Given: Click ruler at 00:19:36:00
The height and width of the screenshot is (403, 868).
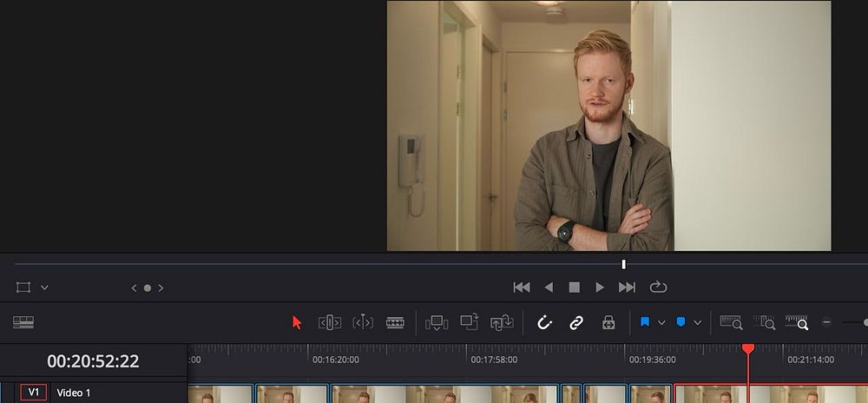Looking at the screenshot, I should (x=652, y=360).
